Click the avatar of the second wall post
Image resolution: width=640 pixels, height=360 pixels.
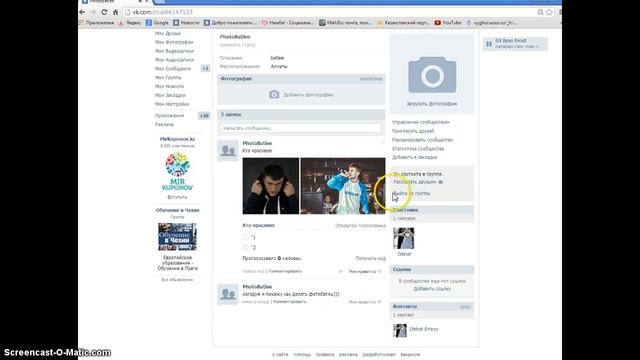228,294
